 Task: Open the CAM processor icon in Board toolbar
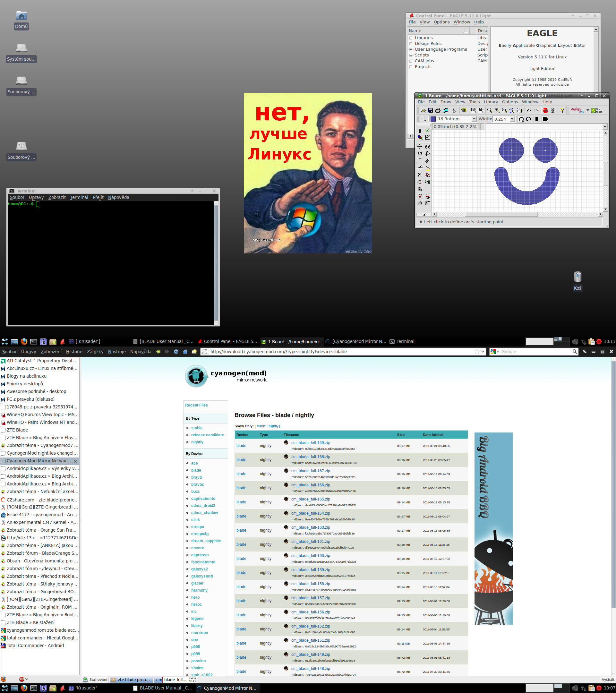[445, 111]
